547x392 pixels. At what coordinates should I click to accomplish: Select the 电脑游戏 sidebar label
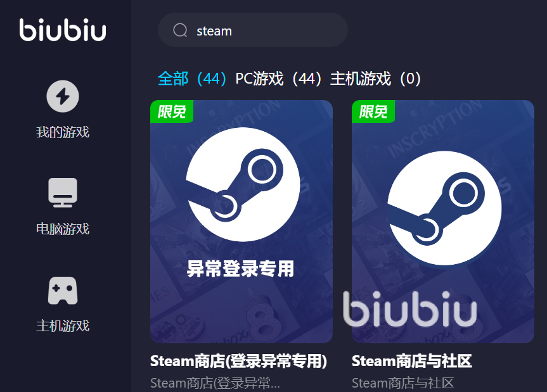pyautogui.click(x=63, y=229)
